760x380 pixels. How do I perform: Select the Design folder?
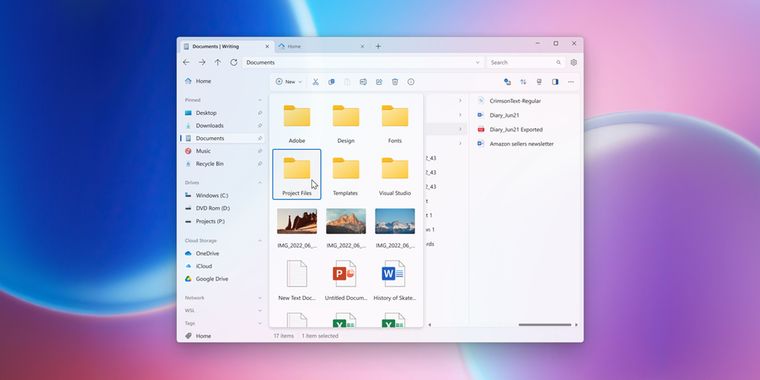click(346, 123)
